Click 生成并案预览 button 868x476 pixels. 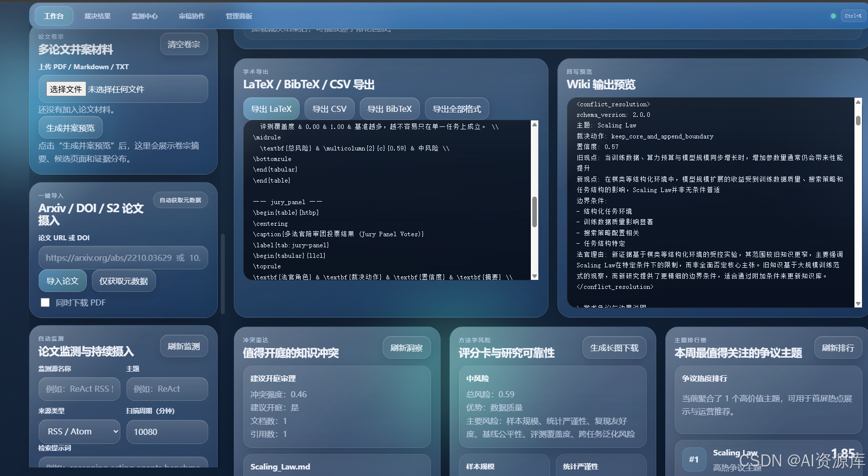point(70,128)
